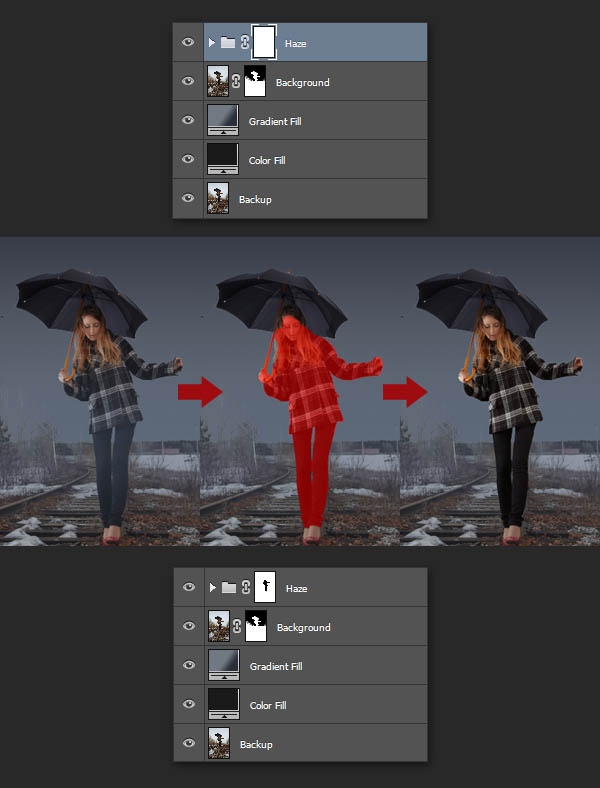Unlink the mask chain on highlighted Haze group
Viewport: 600px width, 788px height.
click(243, 43)
